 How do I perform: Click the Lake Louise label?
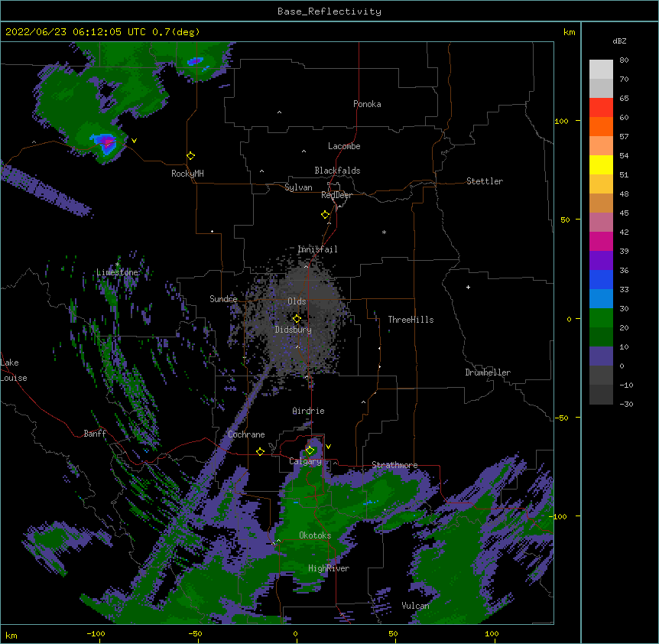tap(14, 370)
